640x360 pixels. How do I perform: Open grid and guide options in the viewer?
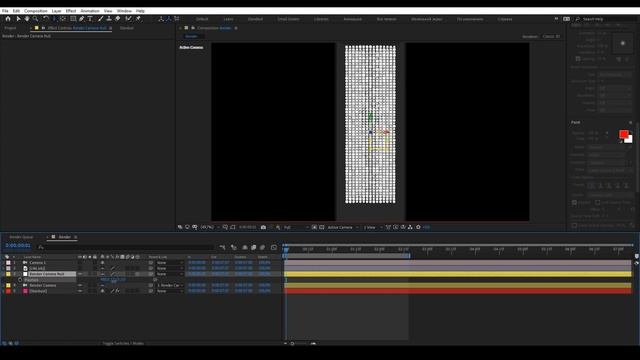coord(225,227)
